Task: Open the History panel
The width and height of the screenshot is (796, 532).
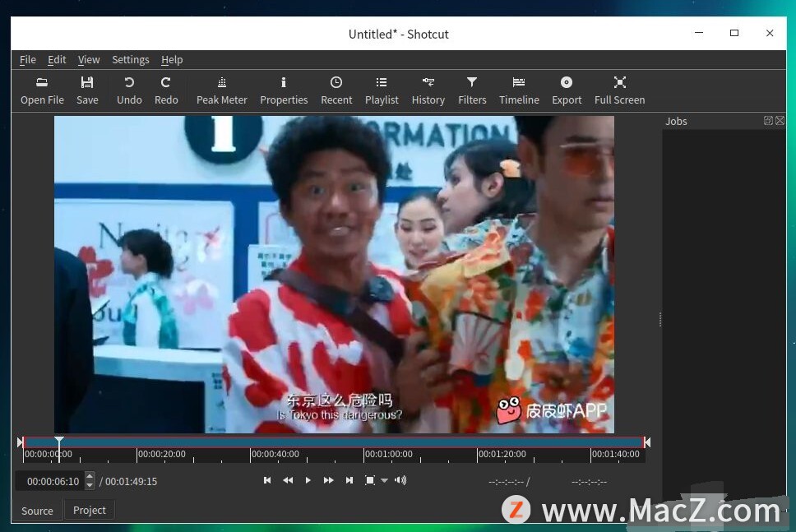Action: coord(428,90)
